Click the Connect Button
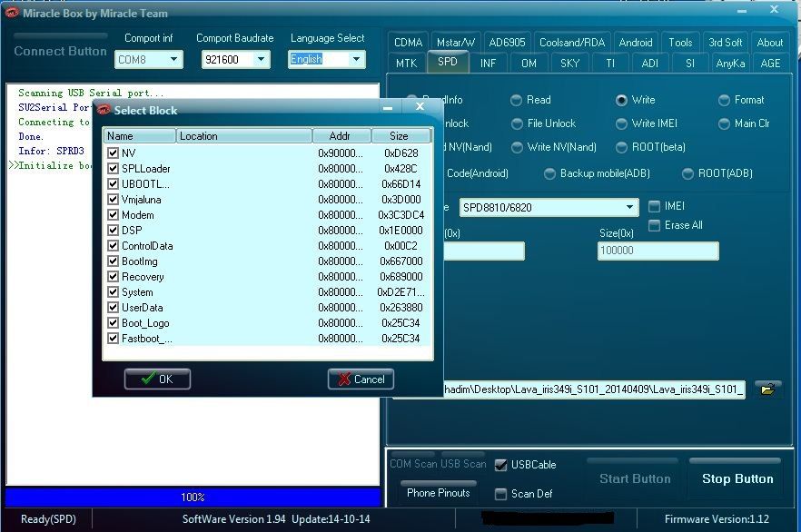The image size is (801, 532). click(x=60, y=51)
